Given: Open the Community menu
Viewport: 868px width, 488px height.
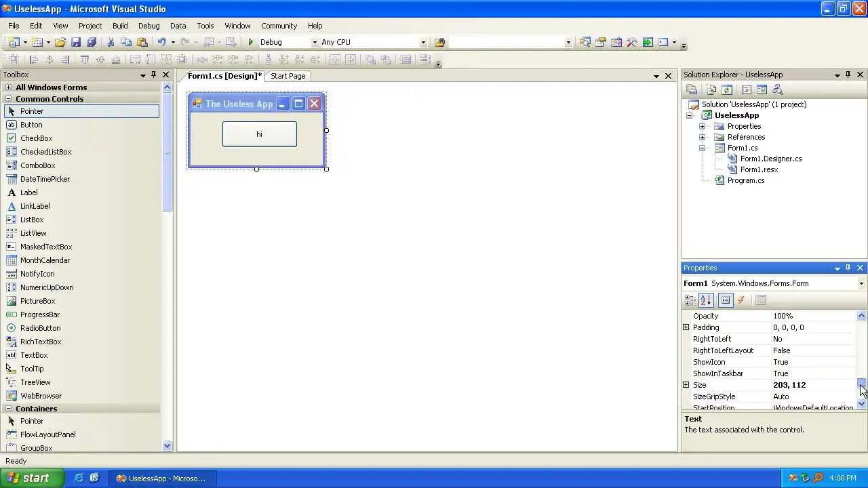Looking at the screenshot, I should point(279,26).
